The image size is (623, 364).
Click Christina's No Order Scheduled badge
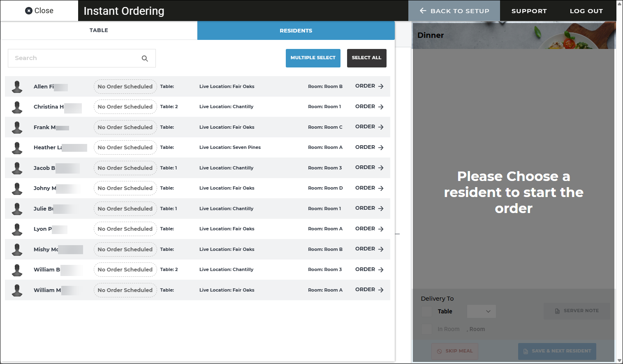tap(125, 107)
